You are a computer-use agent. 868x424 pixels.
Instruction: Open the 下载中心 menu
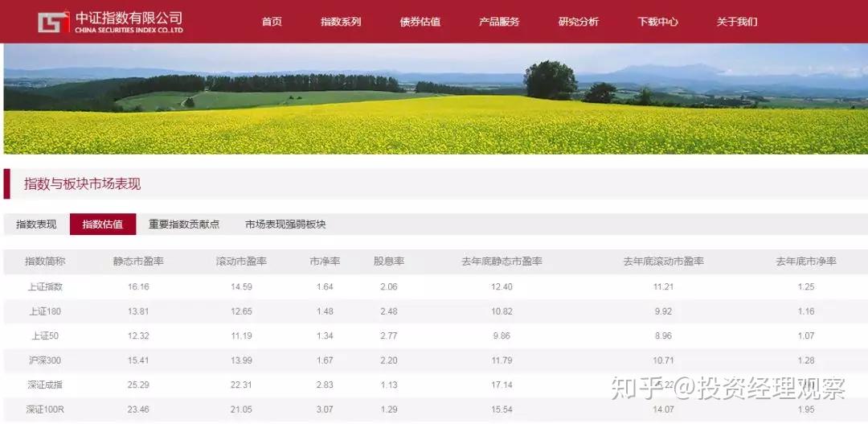click(x=657, y=22)
